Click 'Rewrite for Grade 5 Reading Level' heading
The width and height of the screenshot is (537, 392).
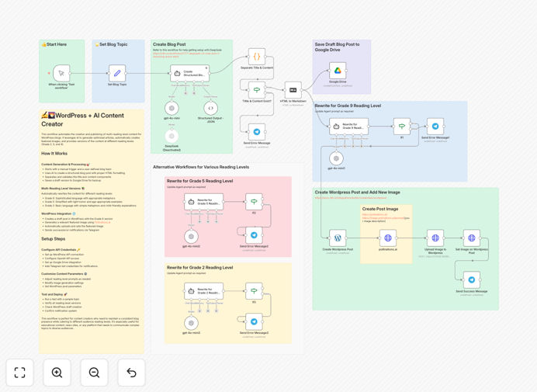point(200,181)
